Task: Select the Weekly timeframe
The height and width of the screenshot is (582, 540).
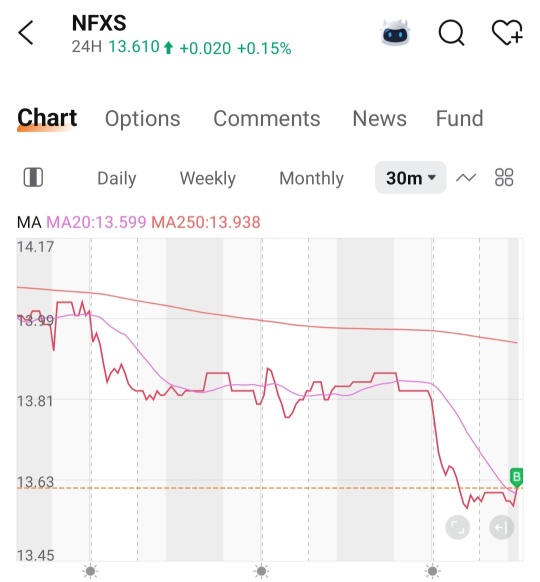Action: [x=207, y=179]
